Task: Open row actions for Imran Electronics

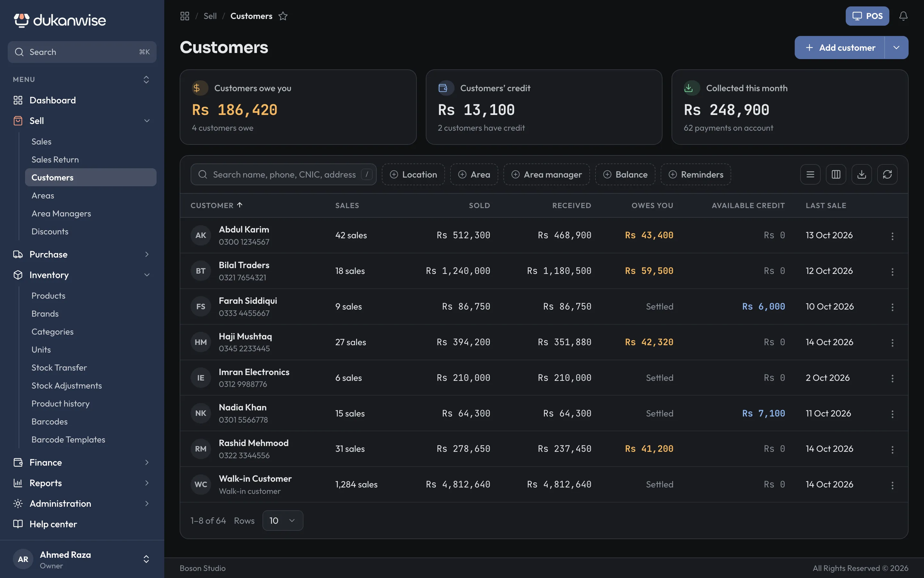Action: coord(892,378)
